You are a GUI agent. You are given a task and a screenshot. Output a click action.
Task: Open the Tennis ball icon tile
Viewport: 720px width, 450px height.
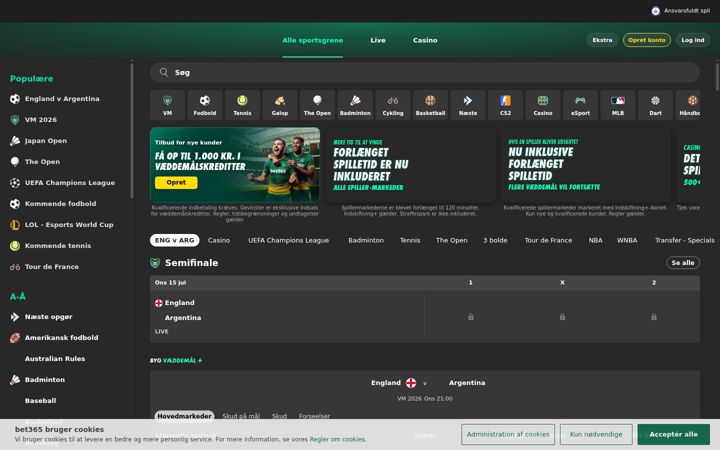(242, 105)
